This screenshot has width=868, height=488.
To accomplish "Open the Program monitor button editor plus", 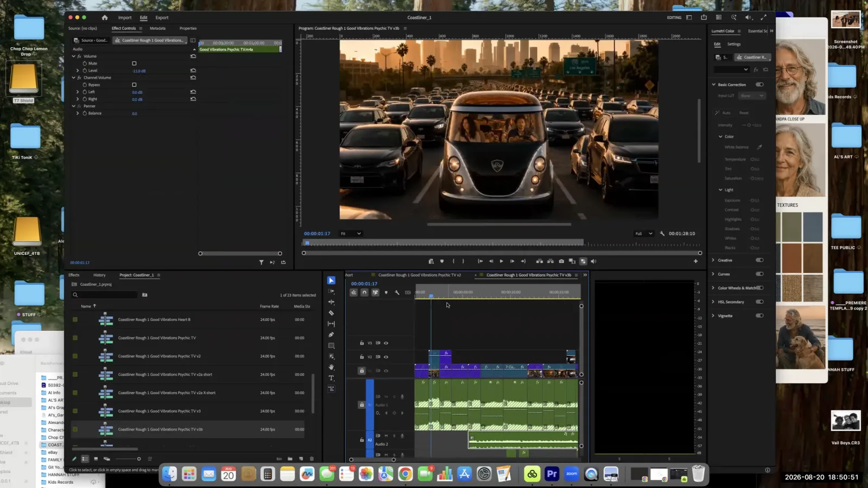I will coord(695,261).
